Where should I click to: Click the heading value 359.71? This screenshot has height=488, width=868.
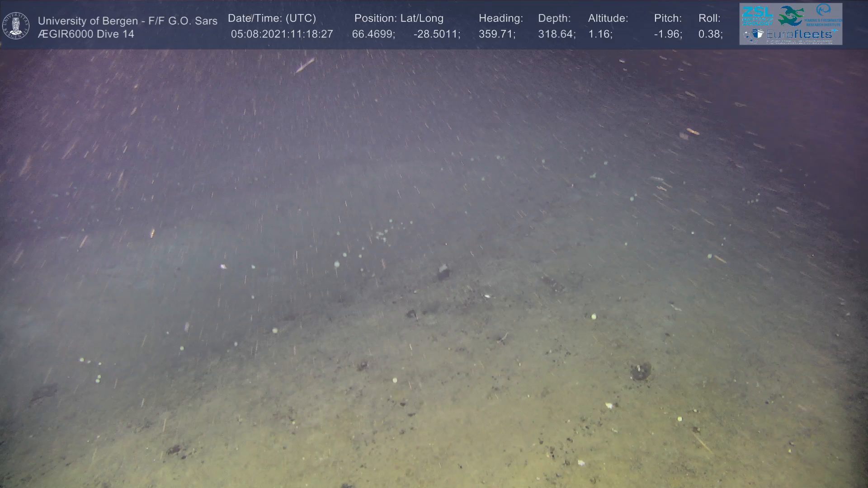pyautogui.click(x=497, y=34)
